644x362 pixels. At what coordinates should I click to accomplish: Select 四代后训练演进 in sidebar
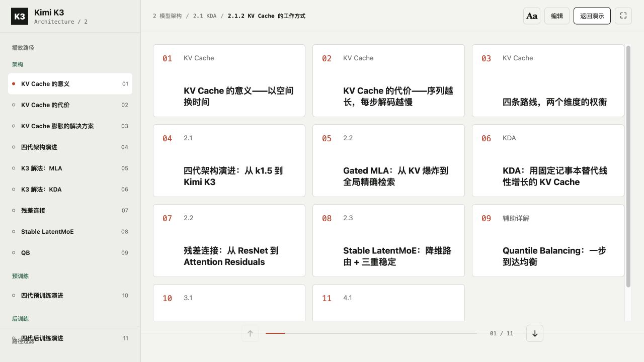(x=70, y=338)
